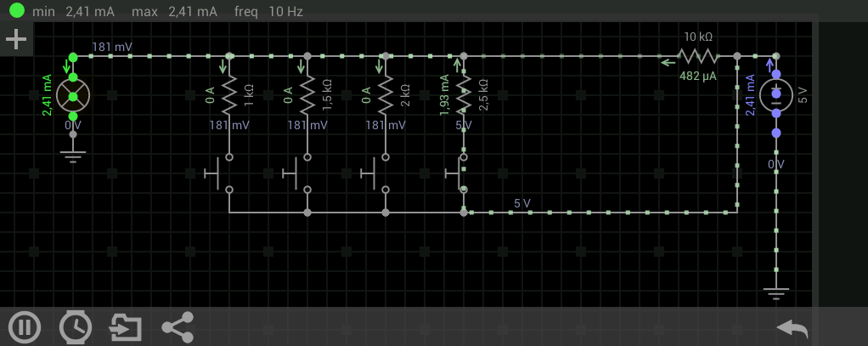Select the 10 kΩ resistor
The width and height of the screenshot is (868, 346).
698,57
